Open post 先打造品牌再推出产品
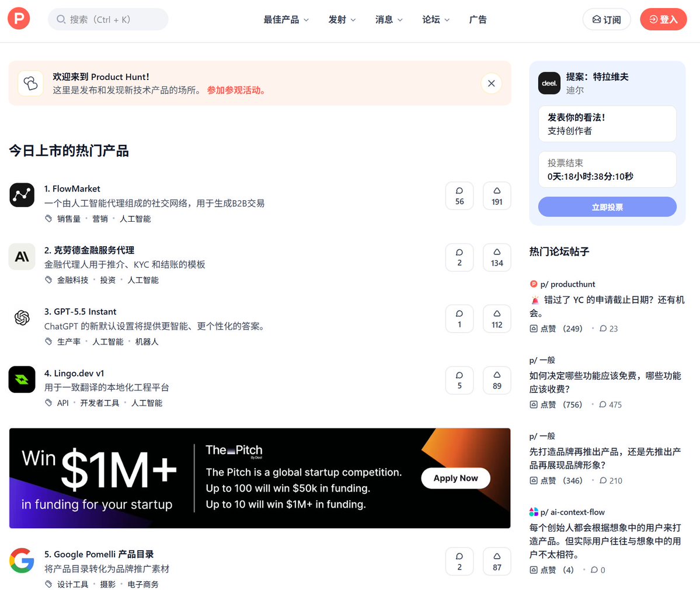 [x=605, y=458]
